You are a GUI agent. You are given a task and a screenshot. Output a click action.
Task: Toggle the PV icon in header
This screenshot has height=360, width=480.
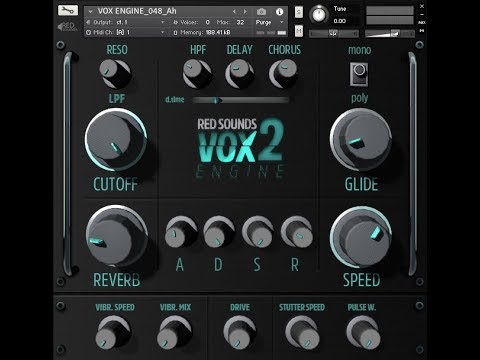(422, 30)
